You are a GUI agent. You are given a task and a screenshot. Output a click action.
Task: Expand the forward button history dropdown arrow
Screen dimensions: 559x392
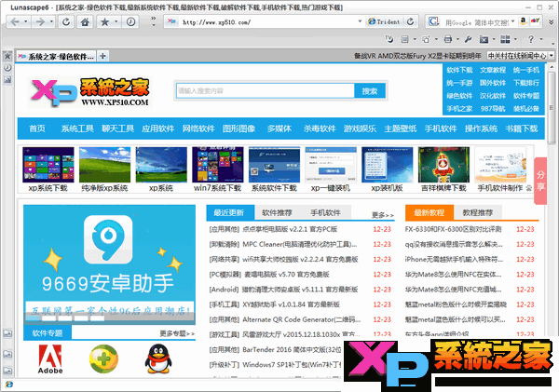point(51,22)
